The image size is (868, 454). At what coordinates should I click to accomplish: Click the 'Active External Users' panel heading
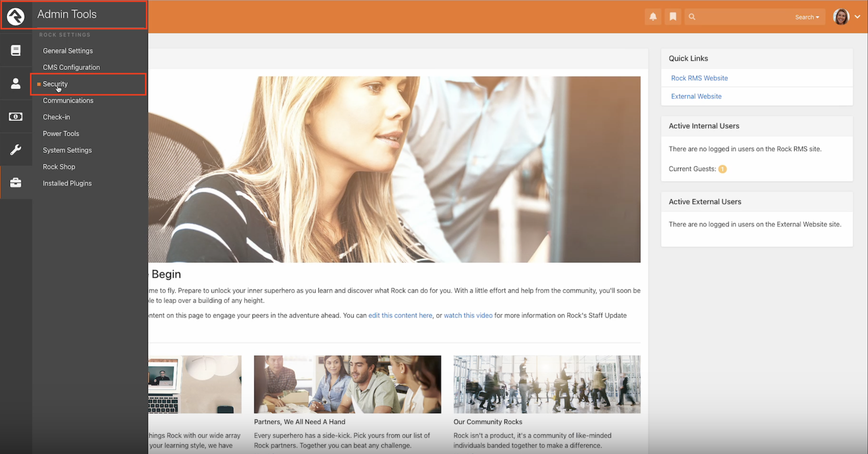pos(705,202)
